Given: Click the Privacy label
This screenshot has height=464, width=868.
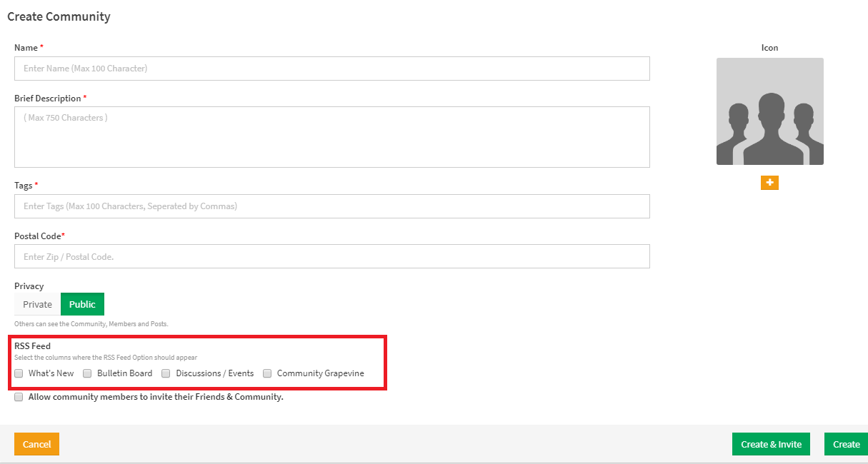Looking at the screenshot, I should point(29,286).
